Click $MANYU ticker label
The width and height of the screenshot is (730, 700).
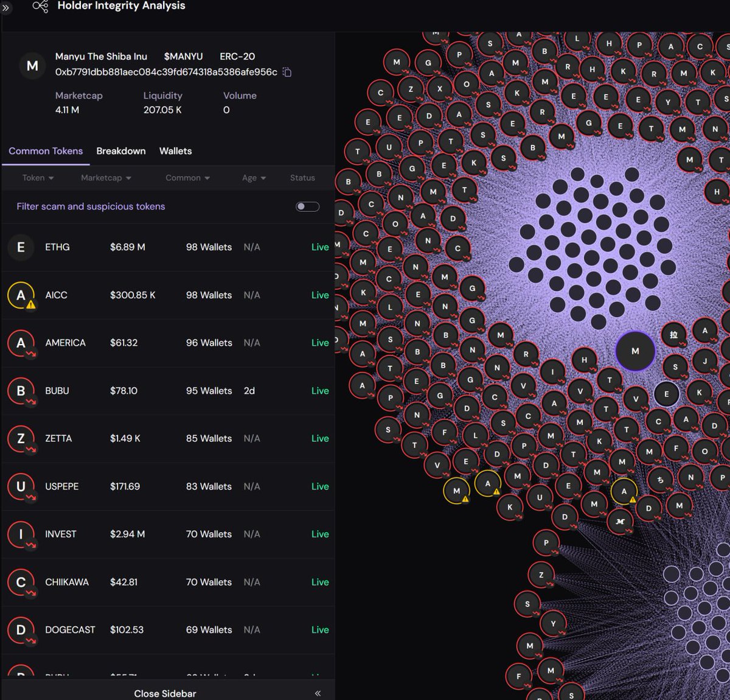pos(183,56)
